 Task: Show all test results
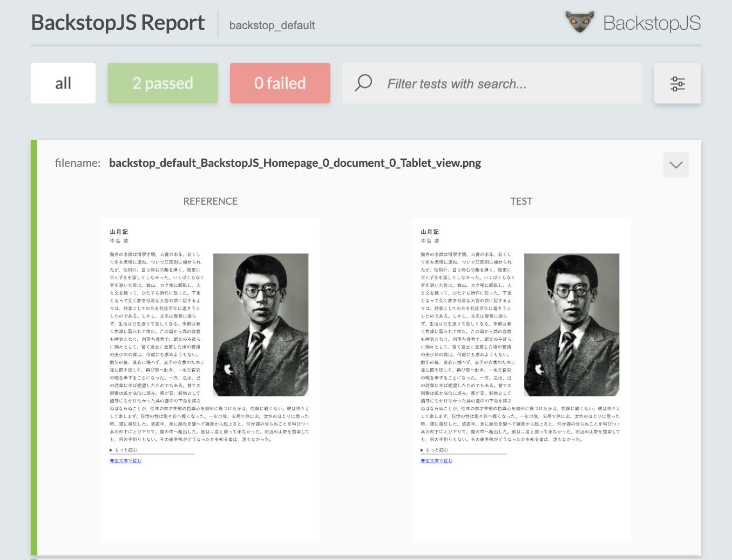(x=63, y=83)
